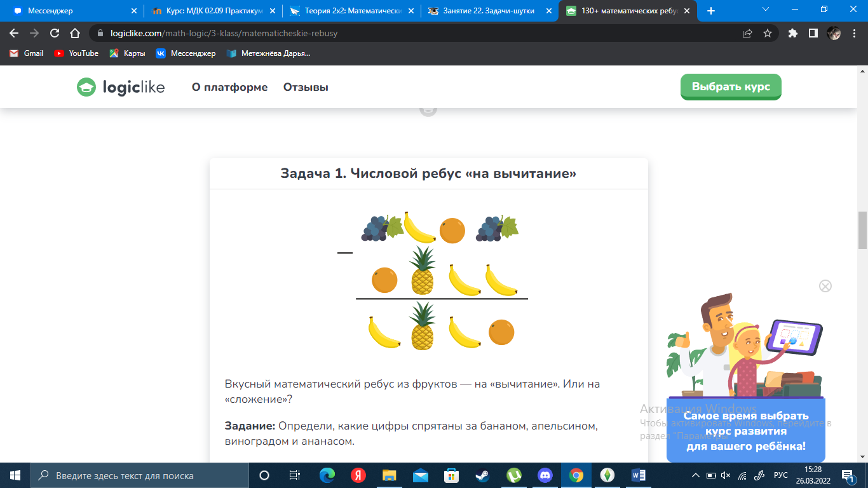
Task: Open the tab search chevron
Action: (x=766, y=10)
